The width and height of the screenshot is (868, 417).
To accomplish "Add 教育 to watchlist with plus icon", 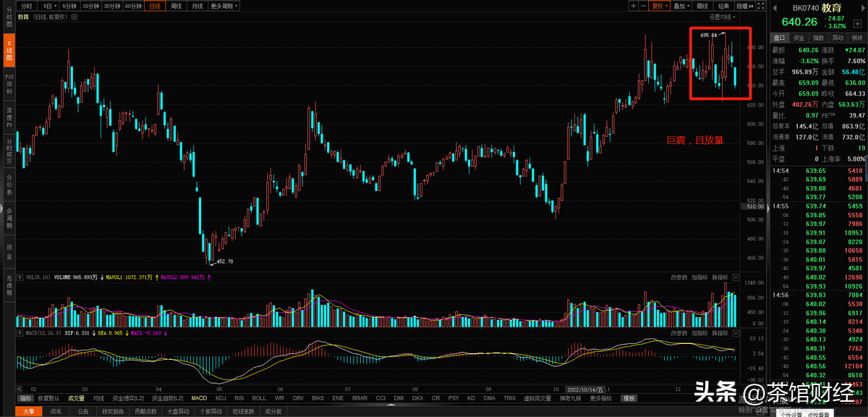I will pyautogui.click(x=857, y=24).
